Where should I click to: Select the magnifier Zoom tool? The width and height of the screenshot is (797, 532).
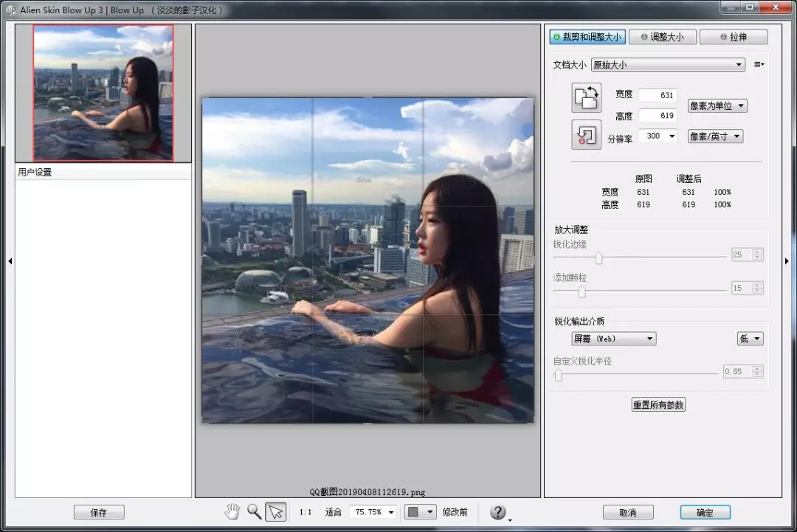click(x=254, y=511)
